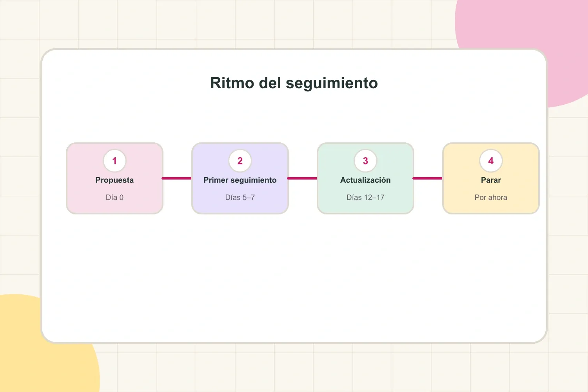588x392 pixels.
Task: Click the 'Días 5–7' text
Action: pos(240,198)
